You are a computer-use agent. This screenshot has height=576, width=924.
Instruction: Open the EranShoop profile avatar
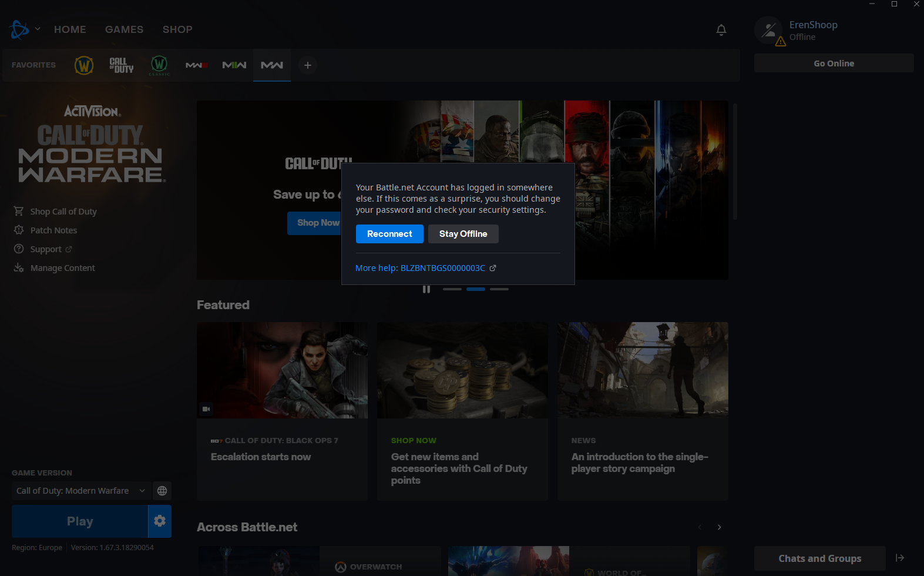768,31
